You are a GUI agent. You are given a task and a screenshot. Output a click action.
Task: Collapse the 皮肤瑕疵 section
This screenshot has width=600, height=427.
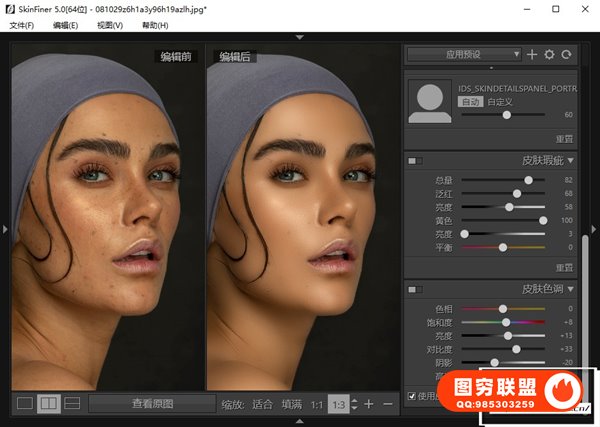click(570, 160)
